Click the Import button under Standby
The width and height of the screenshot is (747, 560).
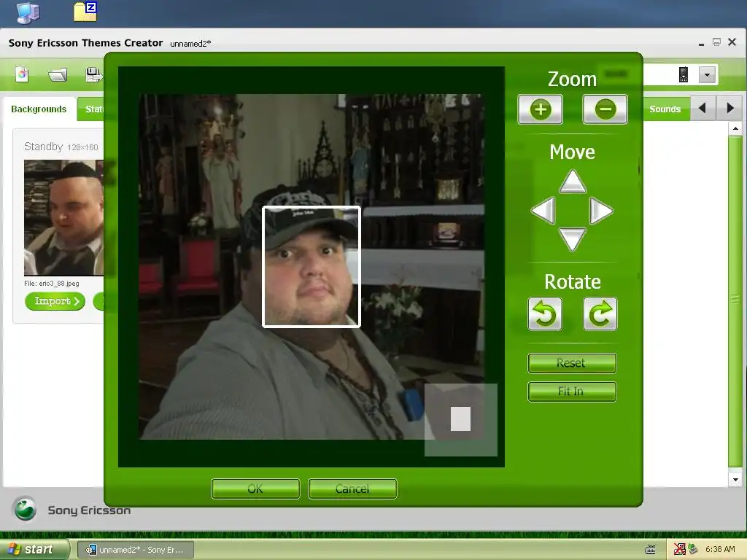point(55,301)
